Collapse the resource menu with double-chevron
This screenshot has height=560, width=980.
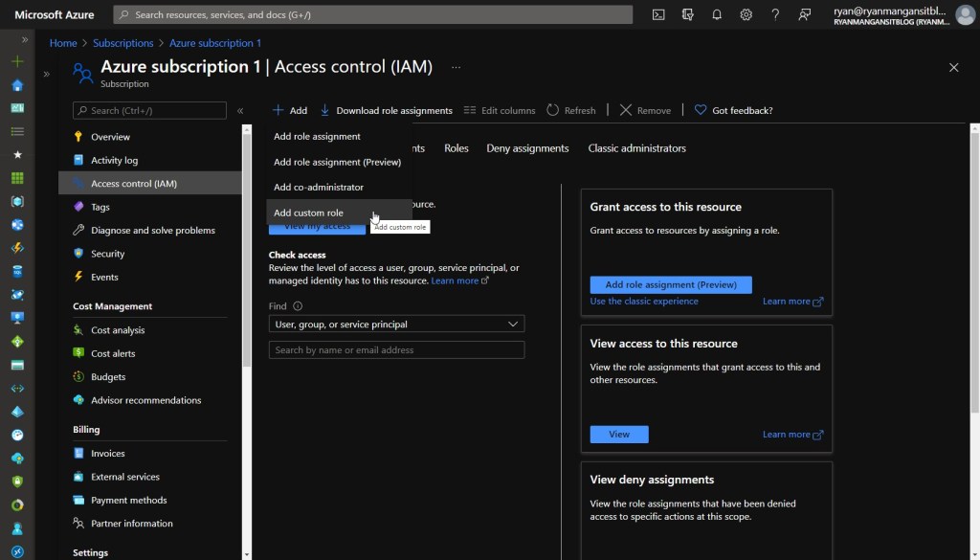pos(240,111)
